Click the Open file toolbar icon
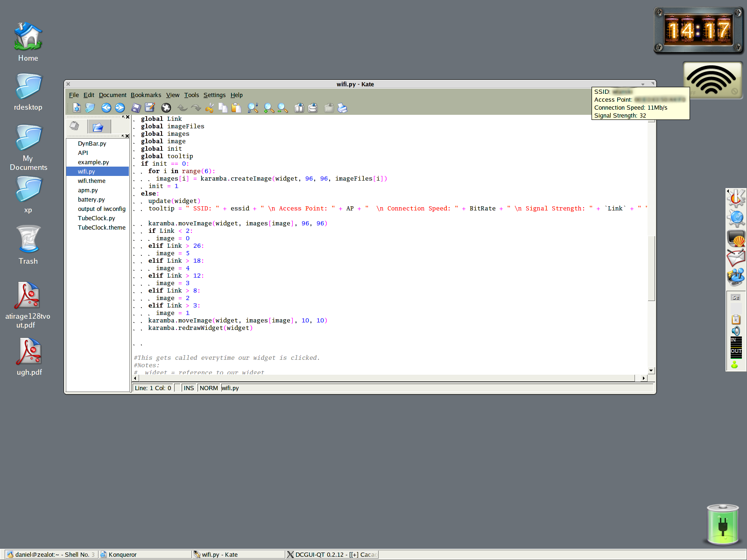The height and width of the screenshot is (560, 747). click(90, 108)
